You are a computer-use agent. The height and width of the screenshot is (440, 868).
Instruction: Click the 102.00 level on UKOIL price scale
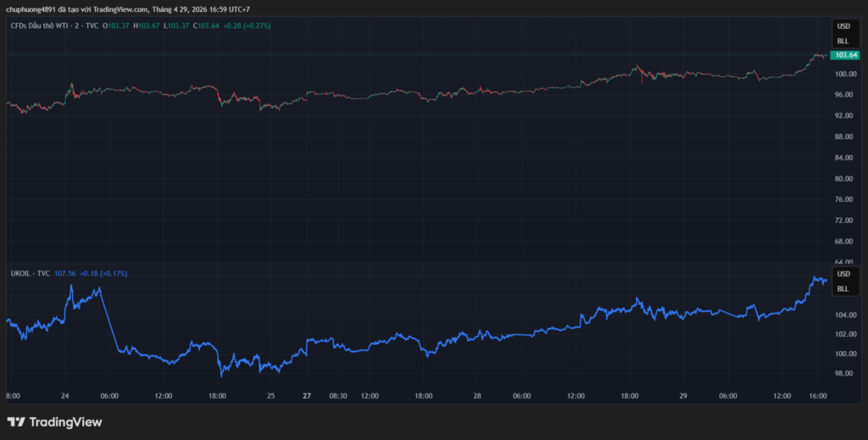tap(843, 334)
